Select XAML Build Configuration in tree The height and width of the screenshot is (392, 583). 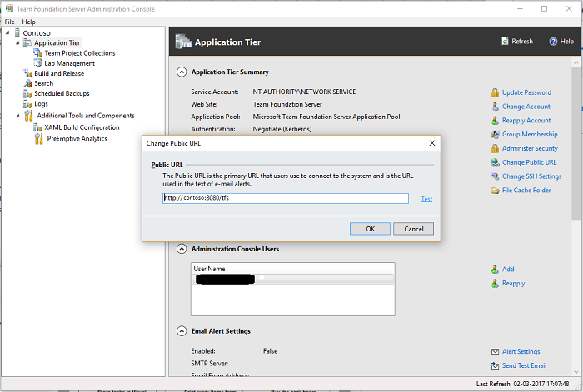point(82,127)
